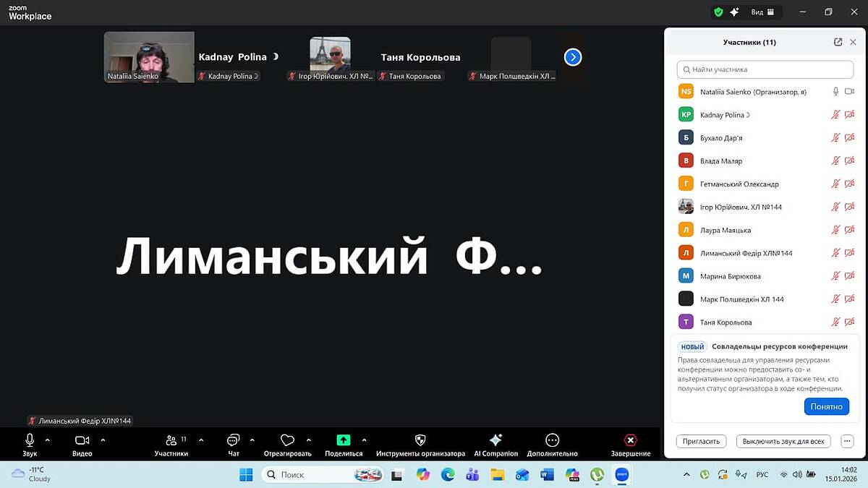
Task: Open the View menu at top right
Action: (762, 12)
